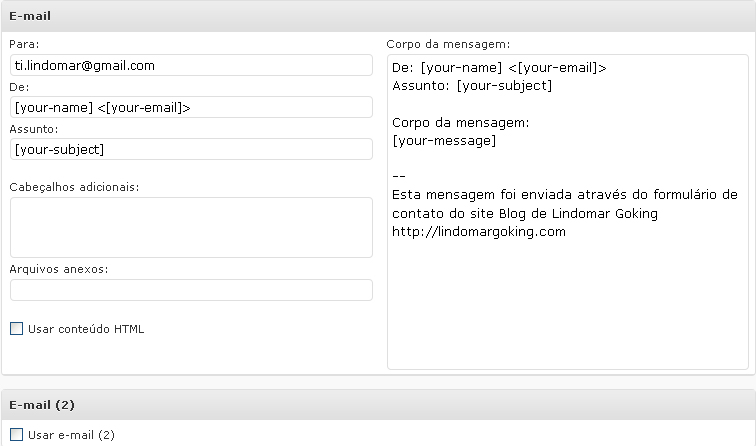Click the Assunto: [your-subject] line in message body
Image resolution: width=756 pixels, height=446 pixels.
(472, 86)
